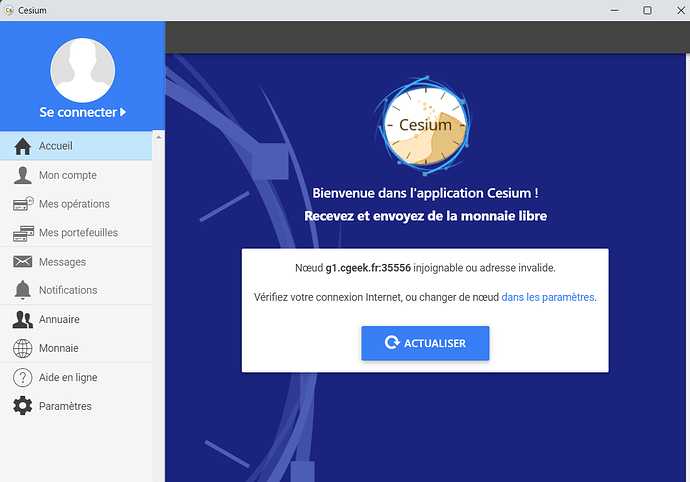The width and height of the screenshot is (690, 482).
Task: Open the Mon compte menu entry
Action: pyautogui.click(x=68, y=175)
